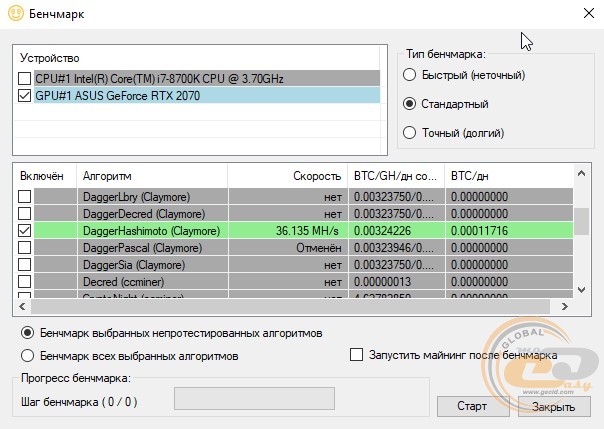Select GPU#1 ASUS GeForce RTX 2070 row
Viewport: 604px width, 429px height.
pos(207,96)
